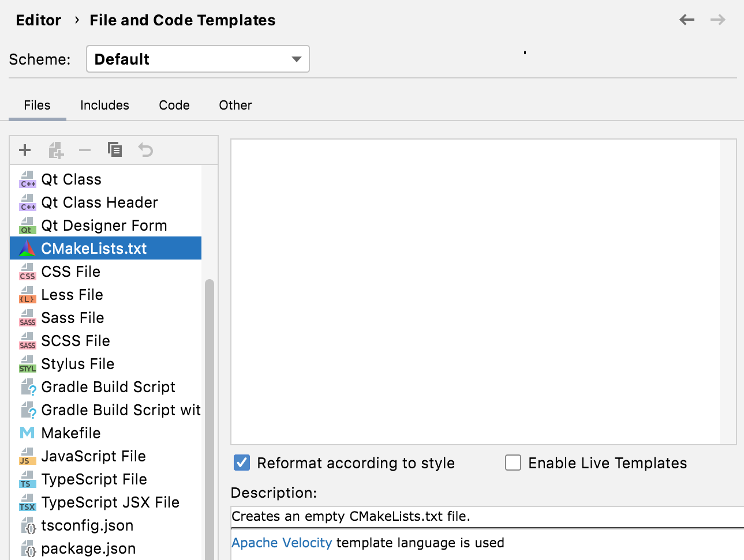This screenshot has width=744, height=560.
Task: Open the Apache Velocity link
Action: (x=281, y=542)
